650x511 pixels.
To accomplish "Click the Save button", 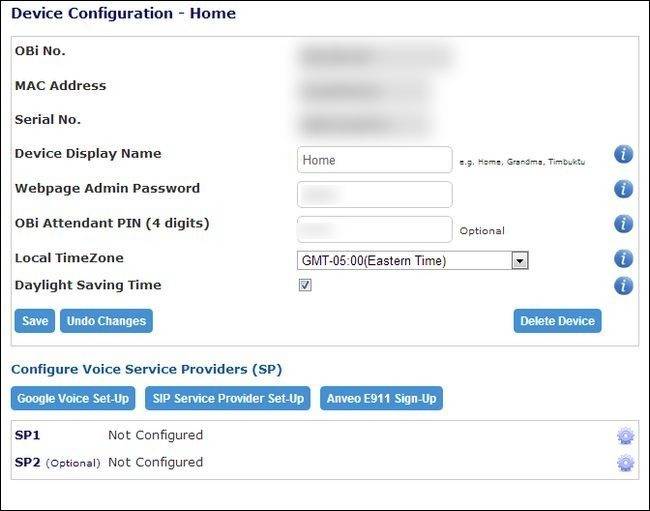I will (35, 321).
